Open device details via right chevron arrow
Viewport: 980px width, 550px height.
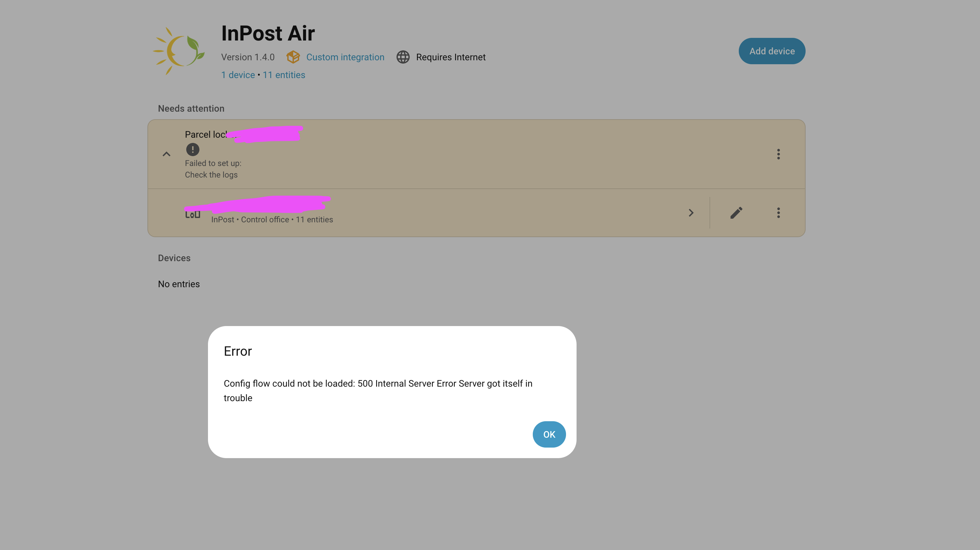click(691, 213)
